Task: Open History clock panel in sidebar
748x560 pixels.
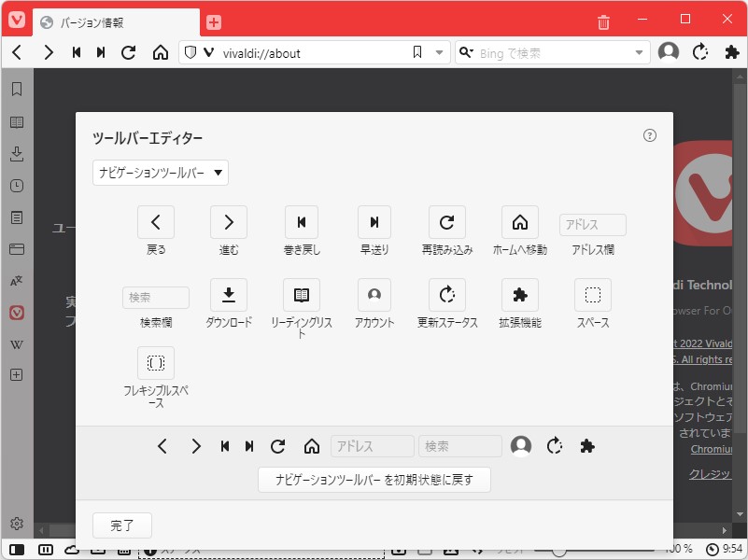Action: pos(17,186)
